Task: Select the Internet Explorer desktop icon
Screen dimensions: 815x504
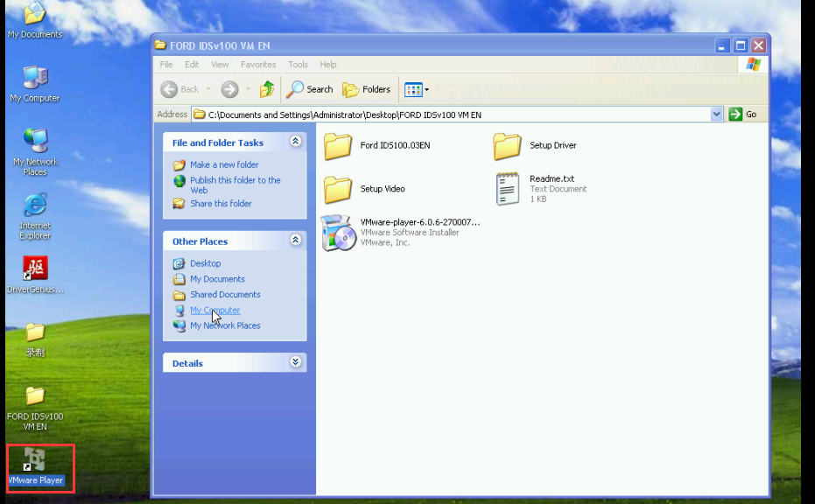Action: pyautogui.click(x=35, y=217)
